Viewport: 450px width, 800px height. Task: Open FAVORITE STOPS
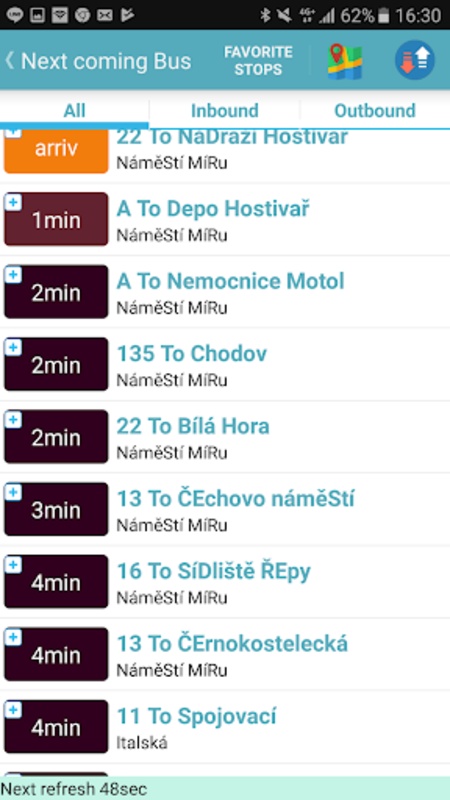[x=258, y=61]
